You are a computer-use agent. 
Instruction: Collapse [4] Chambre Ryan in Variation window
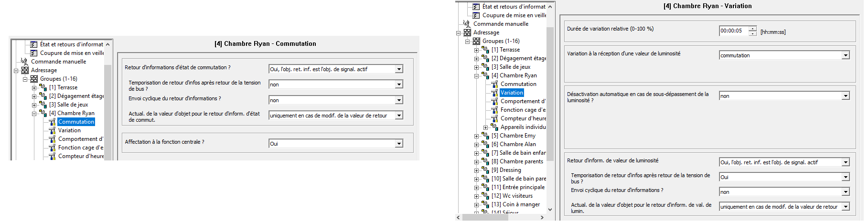coord(476,76)
